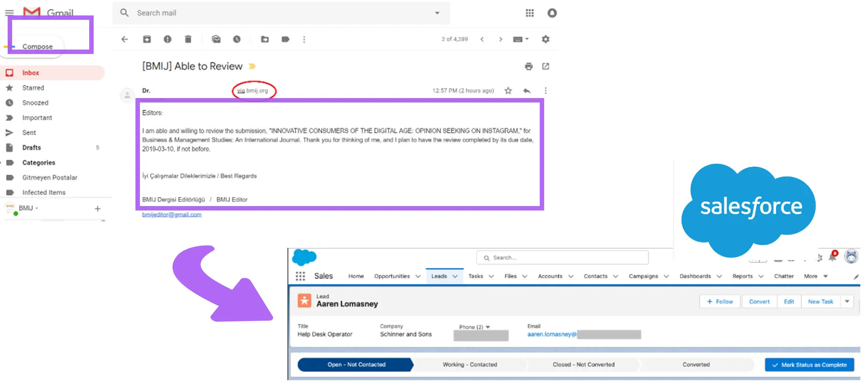Open the Reports tab
This screenshot has height=389, width=868.
click(x=742, y=276)
